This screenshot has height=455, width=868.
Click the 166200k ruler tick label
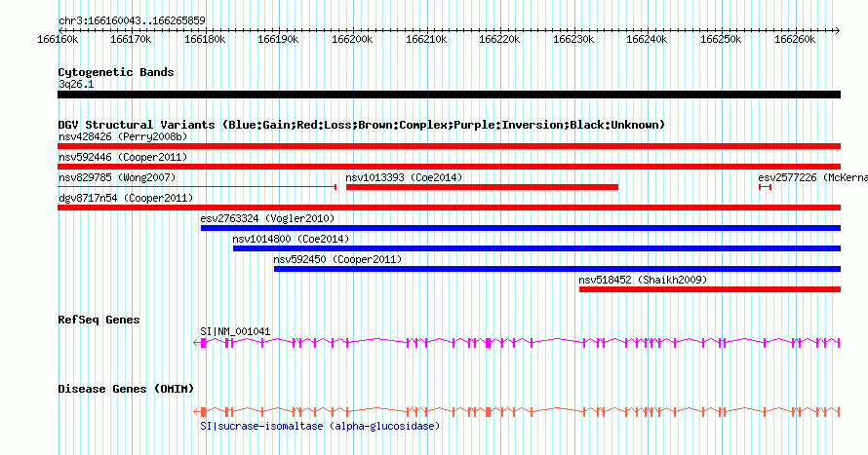pyautogui.click(x=352, y=39)
